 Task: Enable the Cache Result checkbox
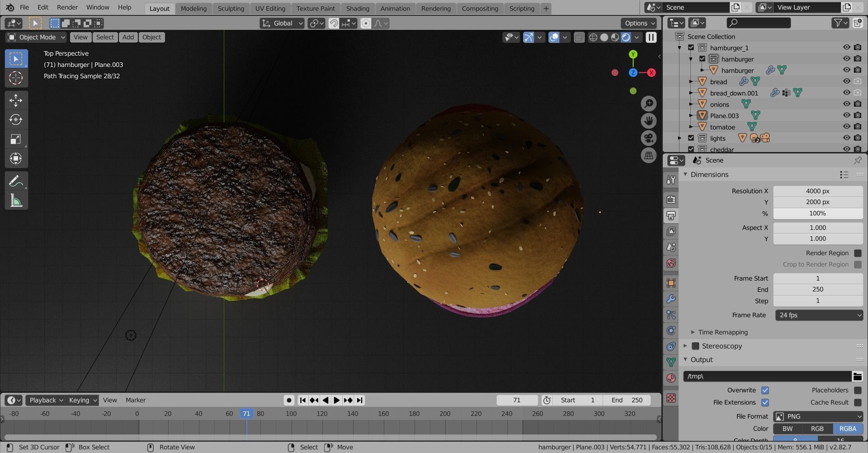pos(858,402)
